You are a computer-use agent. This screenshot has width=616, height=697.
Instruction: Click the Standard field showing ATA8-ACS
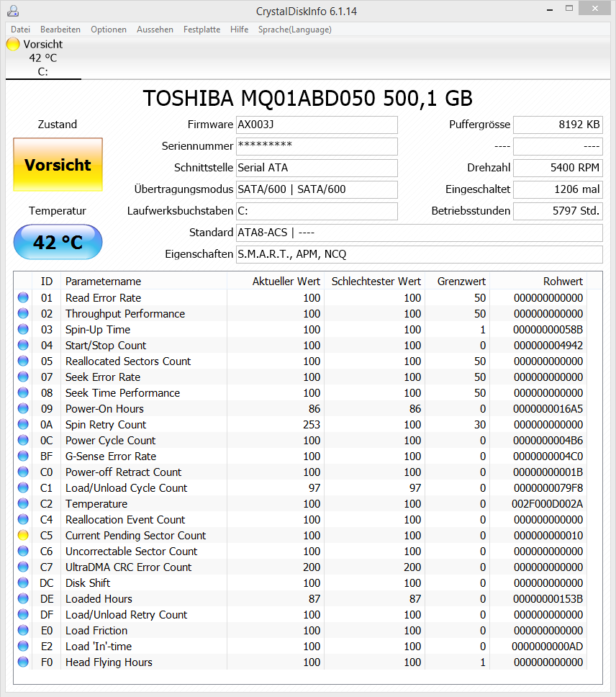click(x=420, y=233)
